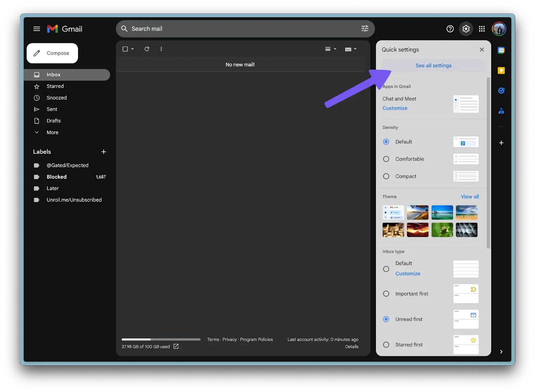Customize Default inbox type link
The image size is (535, 392).
[x=408, y=273]
